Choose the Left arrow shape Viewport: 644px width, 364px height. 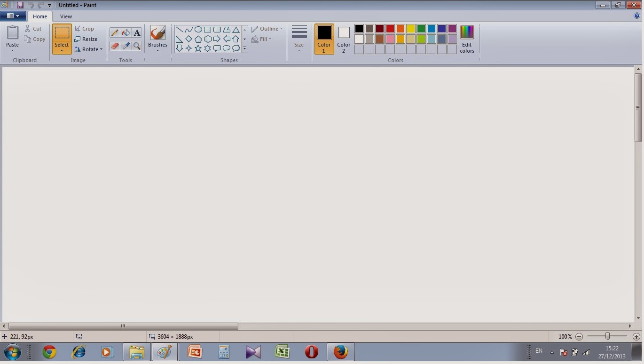[x=226, y=39]
